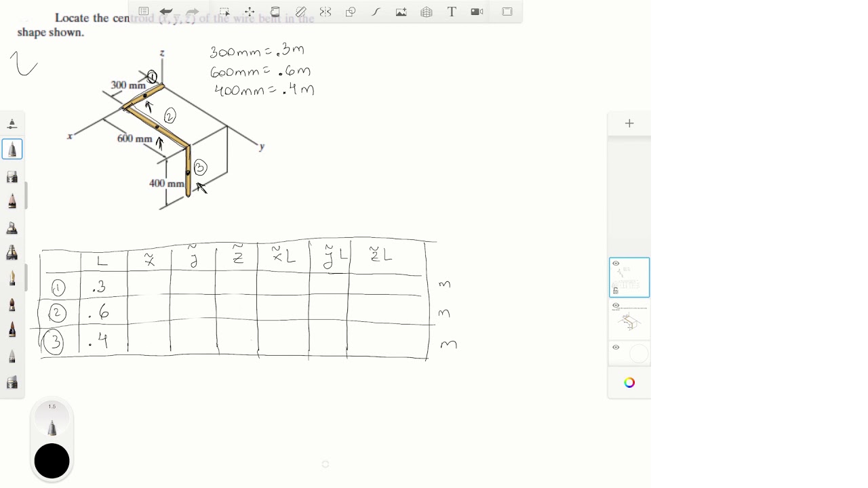The height and width of the screenshot is (488, 868).
Task: Hide the middle diagram layer
Action: 616,306
